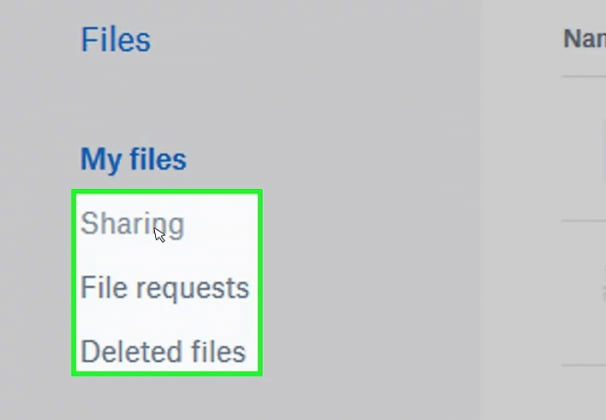This screenshot has width=606, height=420.
Task: Click the Deleted files sidebar item
Action: pyautogui.click(x=162, y=352)
